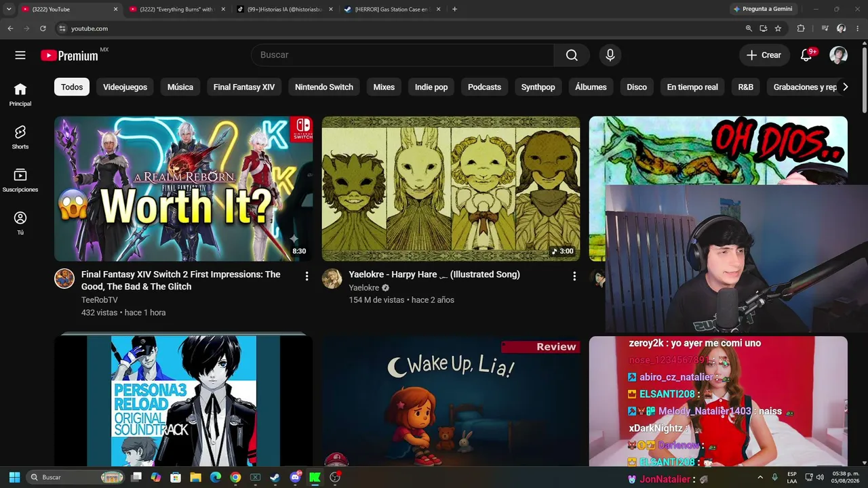Select the Disco chip
868x488 pixels.
tap(637, 87)
